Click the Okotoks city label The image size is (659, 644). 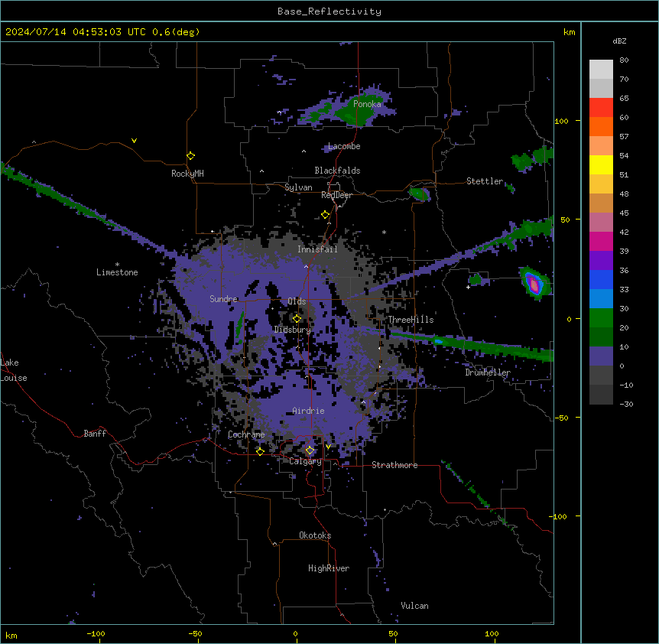click(315, 535)
